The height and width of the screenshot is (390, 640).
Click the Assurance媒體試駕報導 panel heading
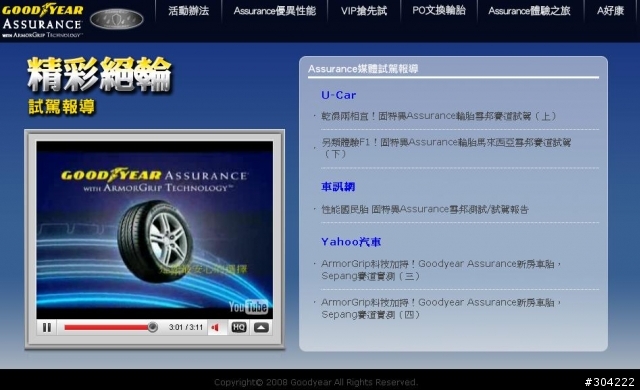point(363,69)
